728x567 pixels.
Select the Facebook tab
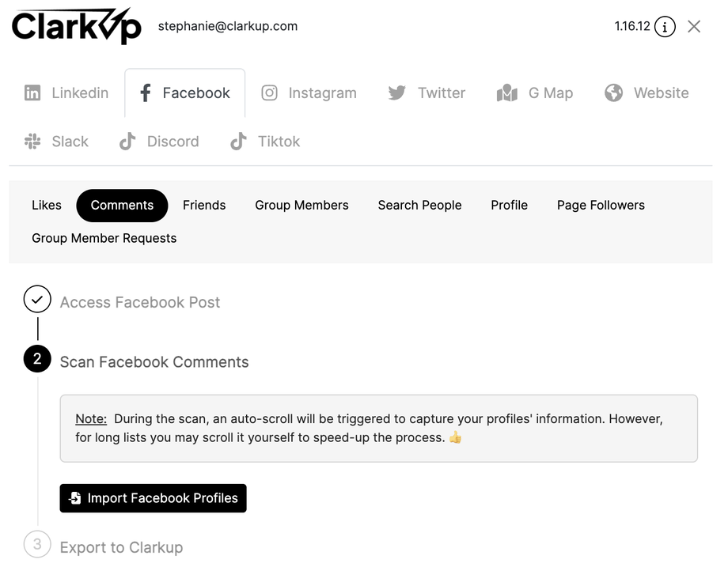pos(185,93)
